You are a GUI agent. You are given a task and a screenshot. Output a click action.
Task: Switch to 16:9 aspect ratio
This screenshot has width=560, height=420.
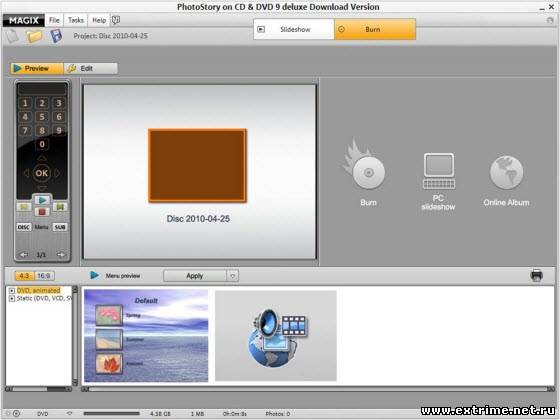(44, 276)
